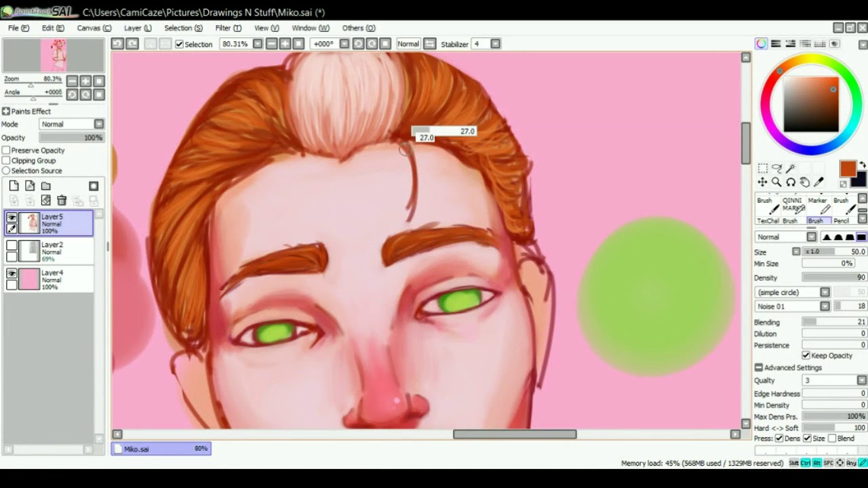
Task: Select the Magic Wand tool
Action: pyautogui.click(x=791, y=168)
